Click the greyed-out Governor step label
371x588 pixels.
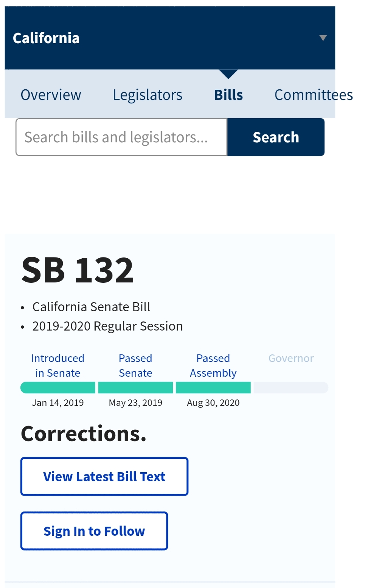[291, 358]
